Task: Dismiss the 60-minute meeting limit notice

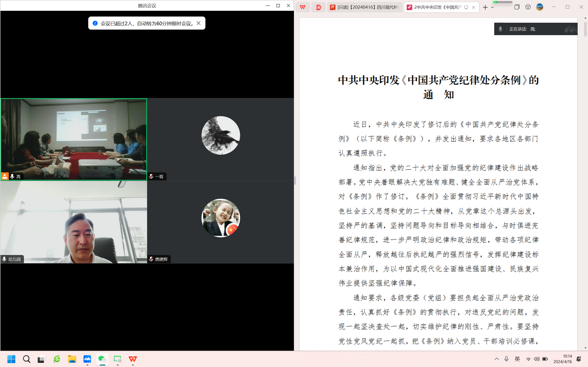Action: click(x=199, y=23)
